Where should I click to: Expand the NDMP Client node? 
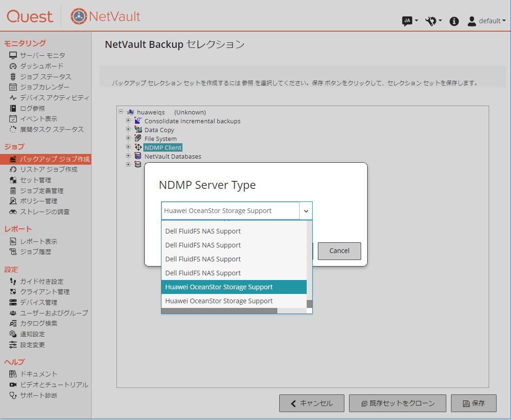pos(128,147)
